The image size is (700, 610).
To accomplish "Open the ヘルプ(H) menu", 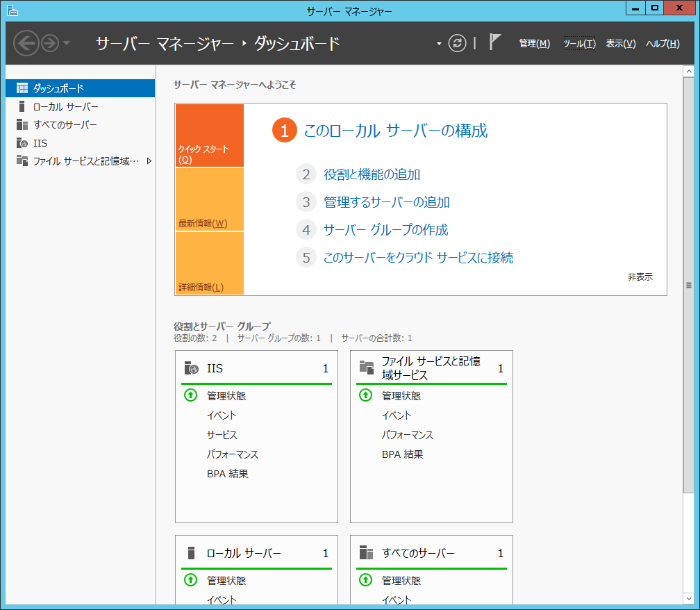I will [x=662, y=43].
